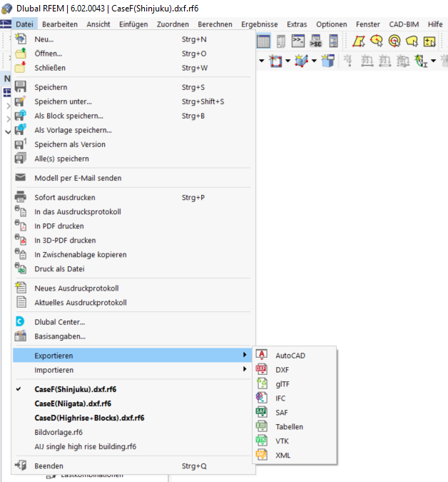This screenshot has width=448, height=482.
Task: Open the Einfügen menu
Action: [133, 24]
